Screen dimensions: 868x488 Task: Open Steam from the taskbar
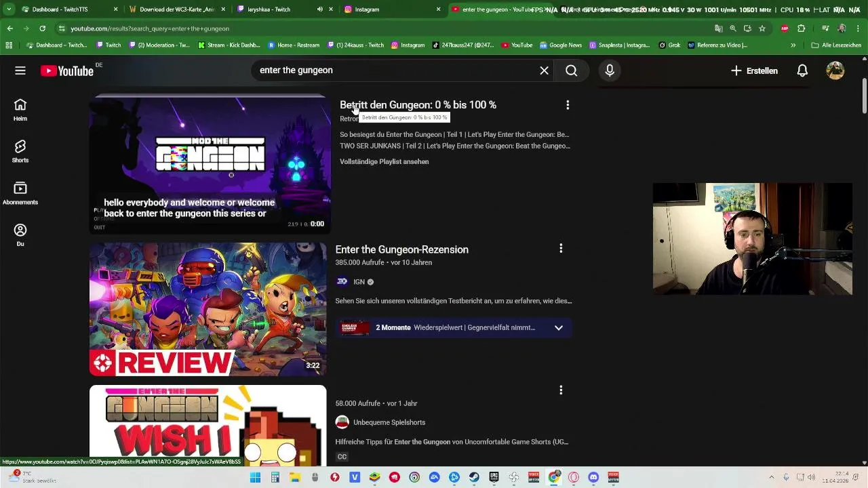tap(474, 477)
